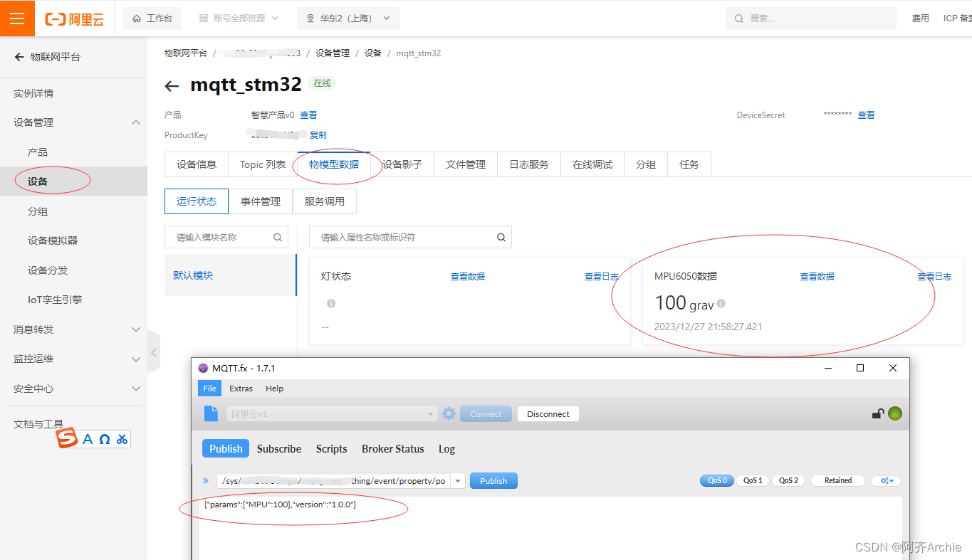The height and width of the screenshot is (560, 972).
Task: Switch to 物模型数据 tab
Action: [x=334, y=164]
